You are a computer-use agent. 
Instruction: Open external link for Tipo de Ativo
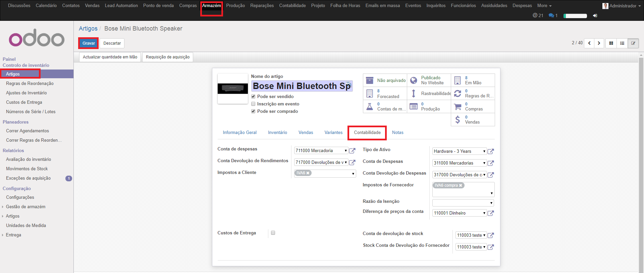pyautogui.click(x=491, y=151)
